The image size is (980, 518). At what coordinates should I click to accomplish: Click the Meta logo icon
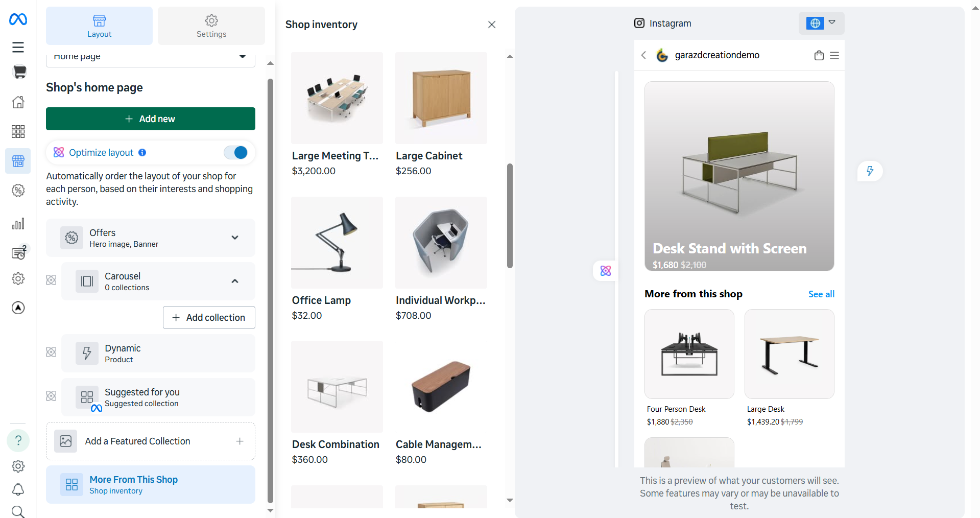point(18,19)
